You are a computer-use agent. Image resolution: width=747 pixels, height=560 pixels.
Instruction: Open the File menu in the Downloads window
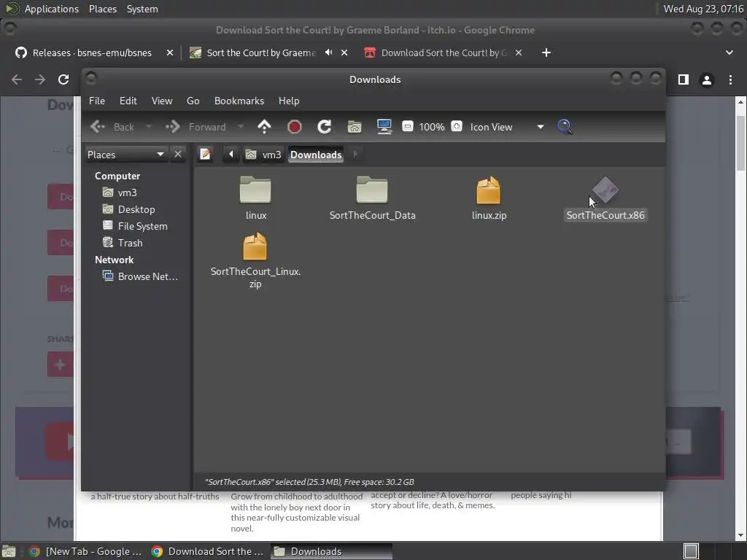point(97,101)
